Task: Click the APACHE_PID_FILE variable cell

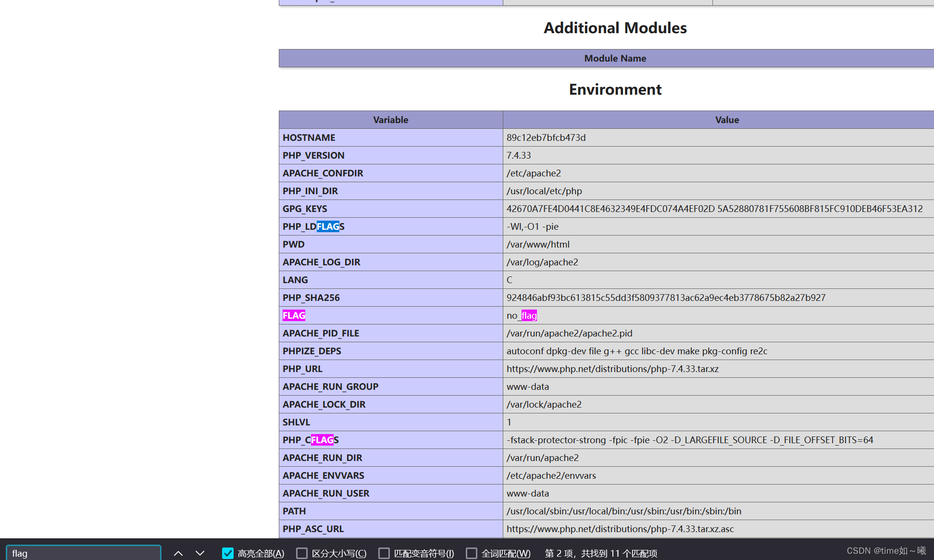Action: point(391,333)
